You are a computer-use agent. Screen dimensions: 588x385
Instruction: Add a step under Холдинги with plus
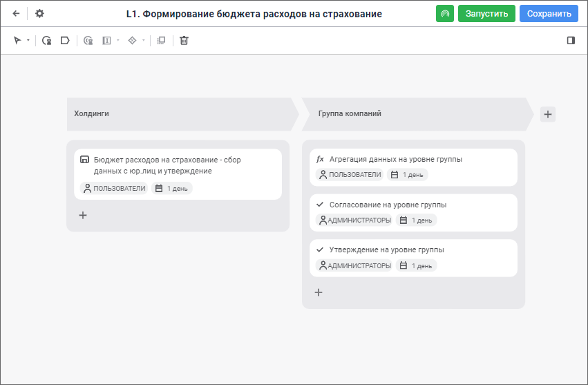coord(83,216)
